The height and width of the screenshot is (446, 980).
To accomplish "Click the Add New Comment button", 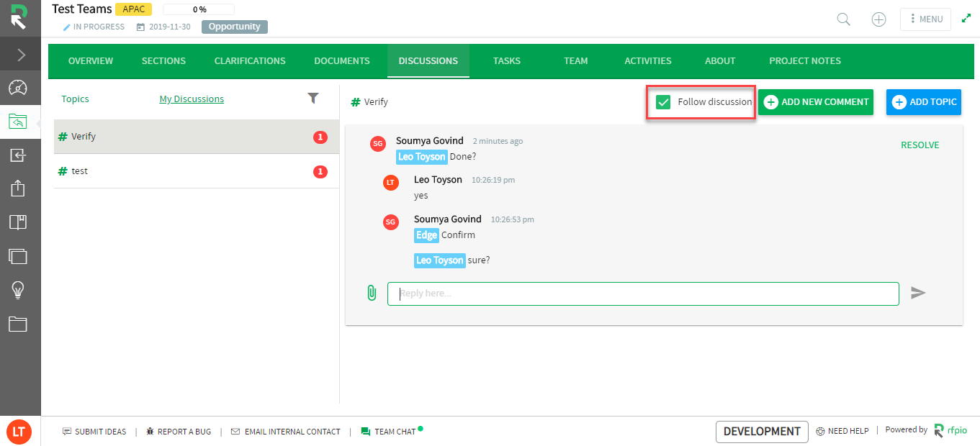I will coord(816,102).
